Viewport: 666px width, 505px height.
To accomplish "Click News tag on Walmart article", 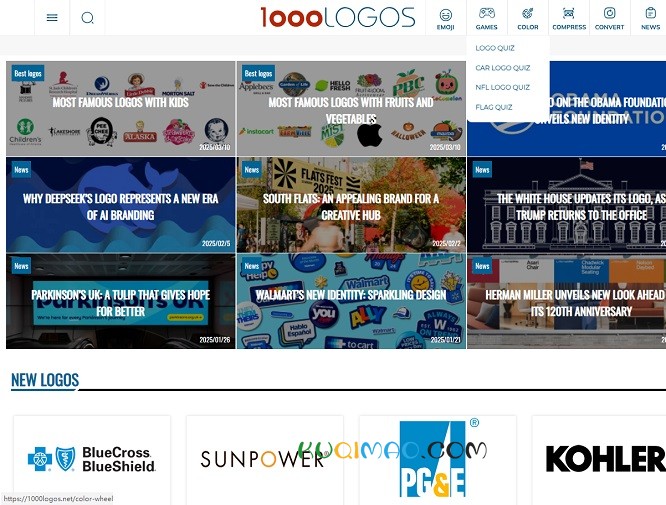I will [251, 266].
